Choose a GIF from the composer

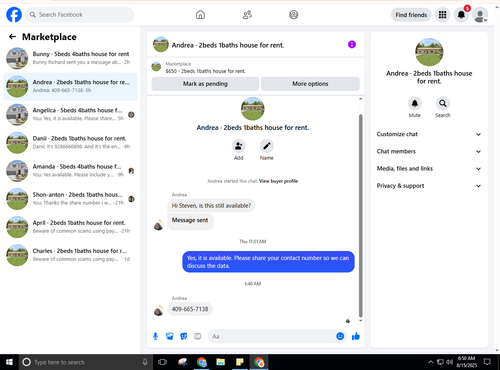tap(198, 336)
